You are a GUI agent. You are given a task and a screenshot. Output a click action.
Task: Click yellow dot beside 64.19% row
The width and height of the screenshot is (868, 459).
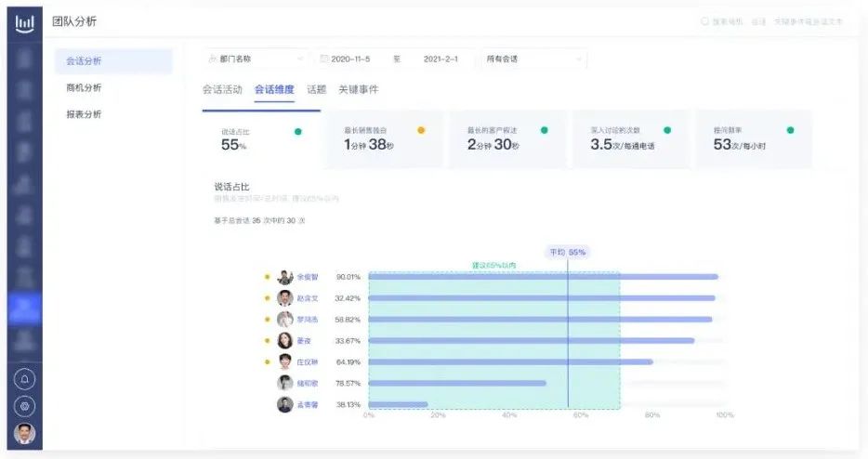[x=267, y=362]
